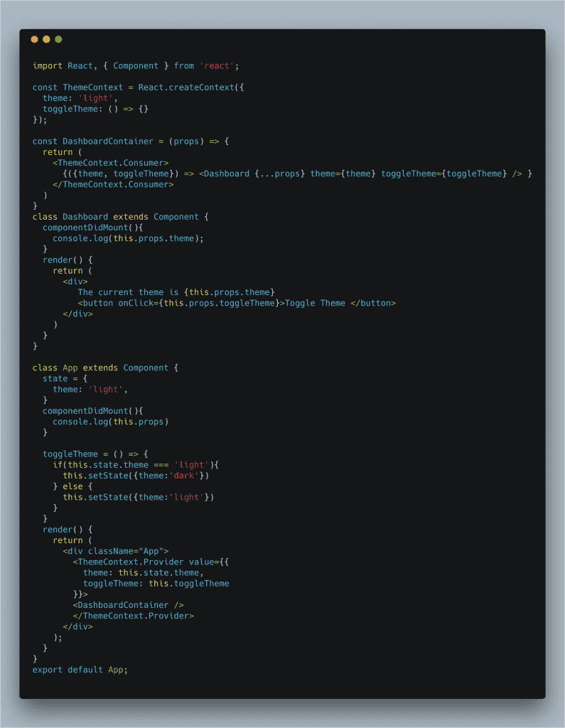The height and width of the screenshot is (728, 565).
Task: Click the "<Dashboard {...props}" code in the consumer line
Action: coord(252,173)
